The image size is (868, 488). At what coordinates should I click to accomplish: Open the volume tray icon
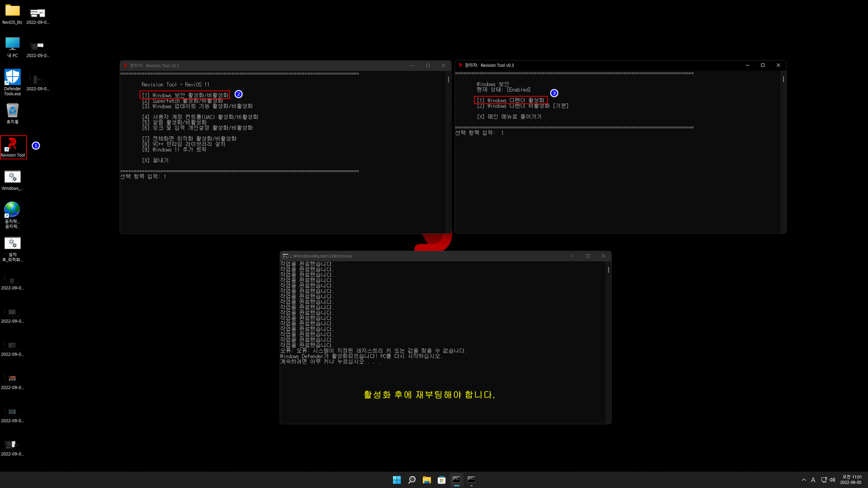(833, 480)
